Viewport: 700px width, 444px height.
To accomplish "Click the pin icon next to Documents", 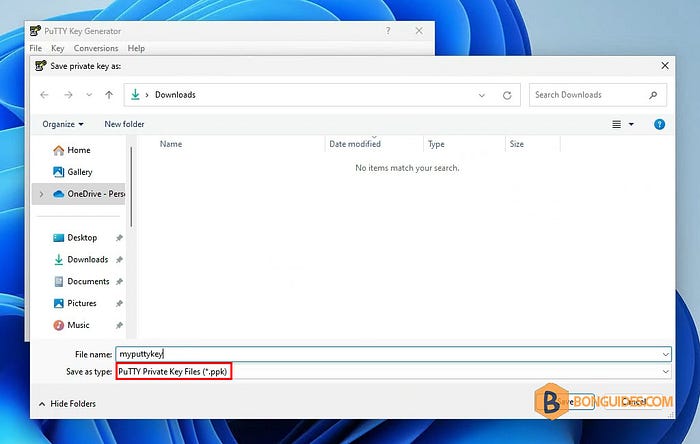I will [x=119, y=282].
